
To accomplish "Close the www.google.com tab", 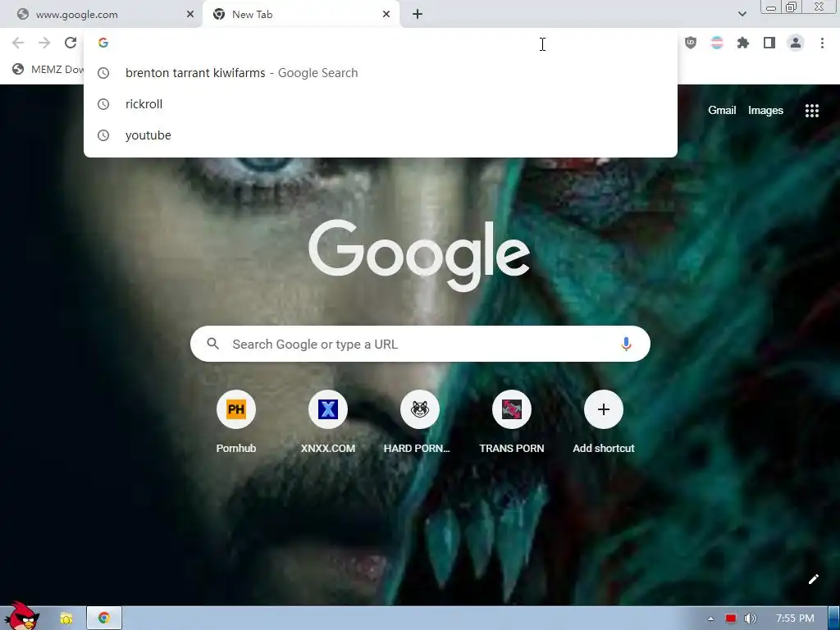I will [189, 15].
